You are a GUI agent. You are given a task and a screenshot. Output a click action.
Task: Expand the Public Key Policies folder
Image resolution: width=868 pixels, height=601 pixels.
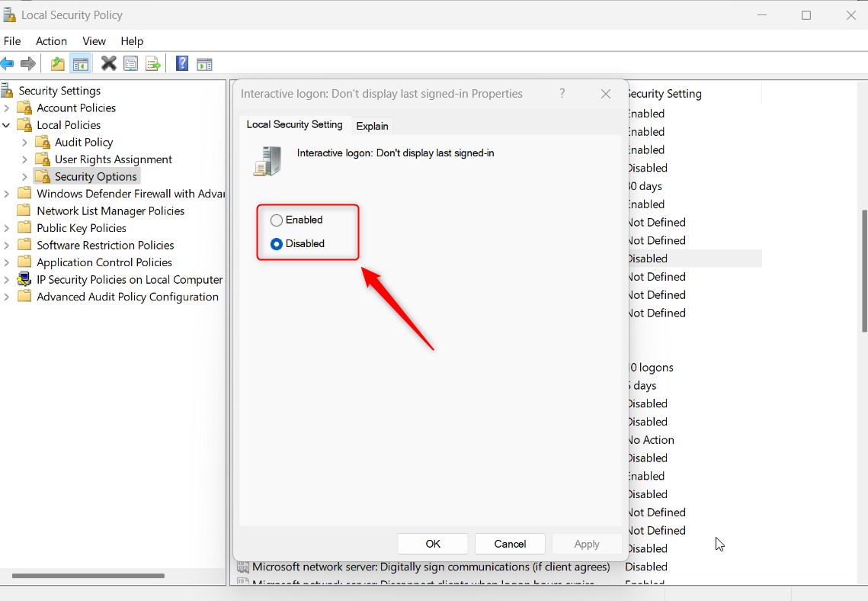tap(7, 228)
